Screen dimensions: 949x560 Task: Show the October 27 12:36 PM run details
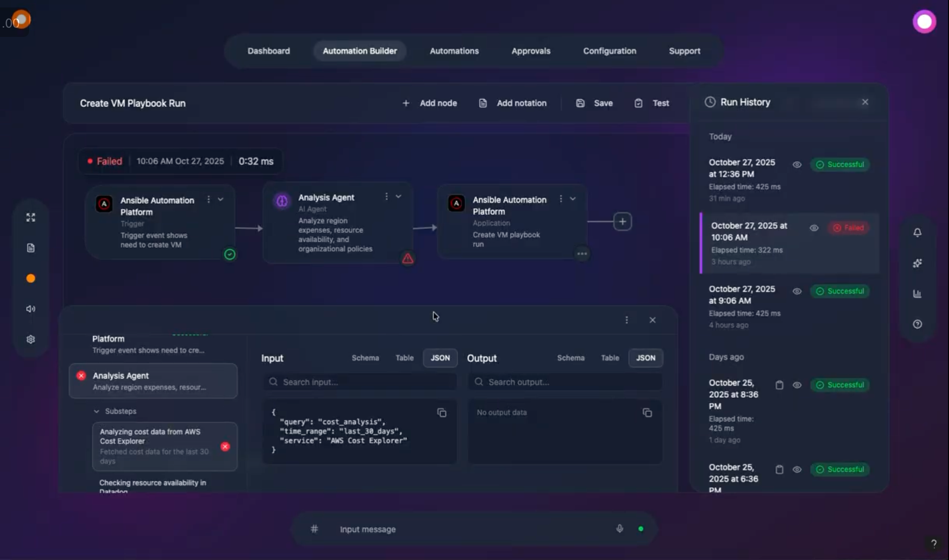(x=797, y=165)
